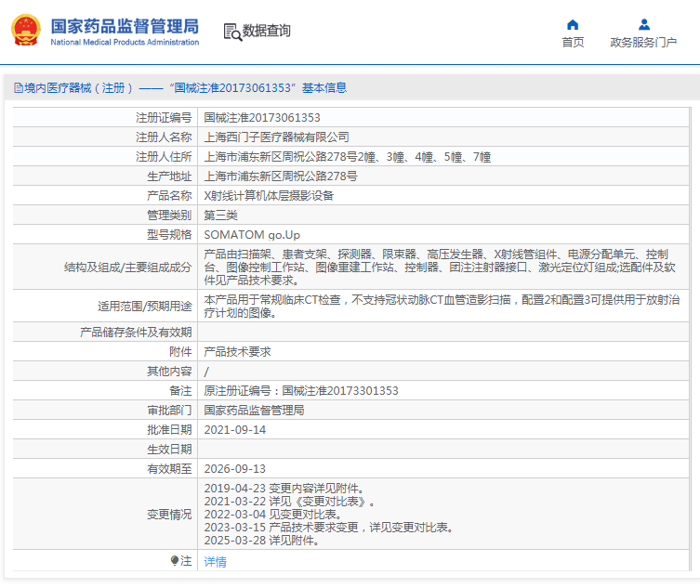Click the 生产地址 row label

[x=169, y=176]
